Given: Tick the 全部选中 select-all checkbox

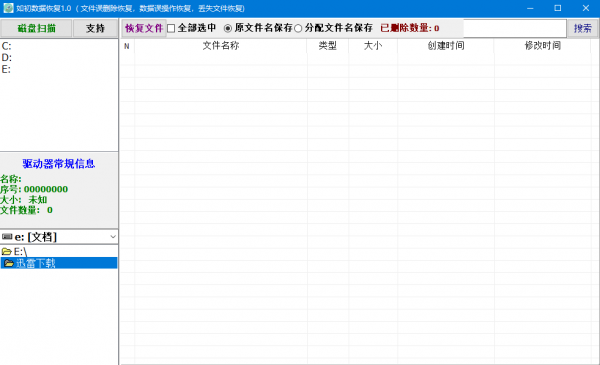Looking at the screenshot, I should [171, 28].
